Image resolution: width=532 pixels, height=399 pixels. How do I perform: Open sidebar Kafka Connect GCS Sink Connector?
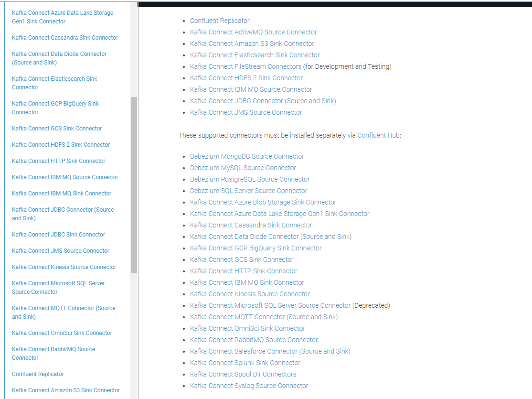coord(57,129)
